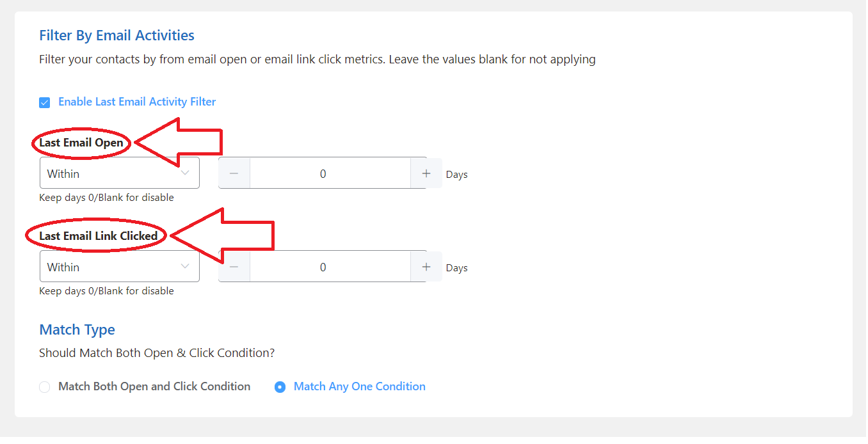Click the Match Type section heading
Screen dimensions: 868x444
point(77,330)
